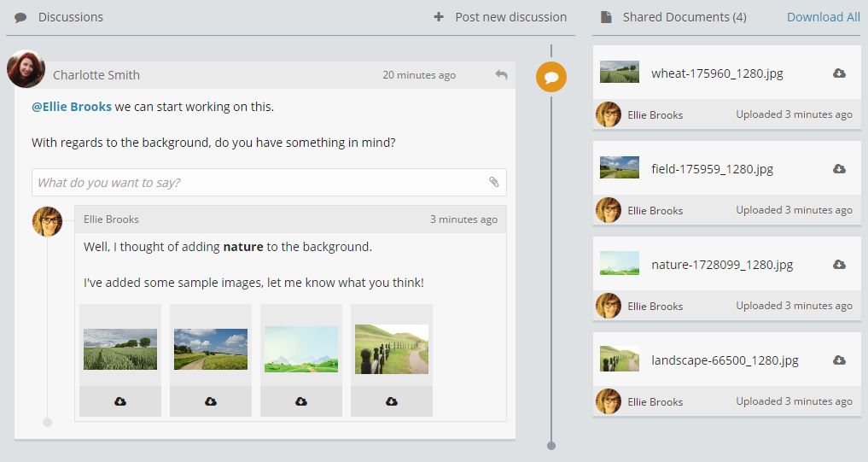
Task: Open the wheat field image thumbnail in reply
Action: 120,349
